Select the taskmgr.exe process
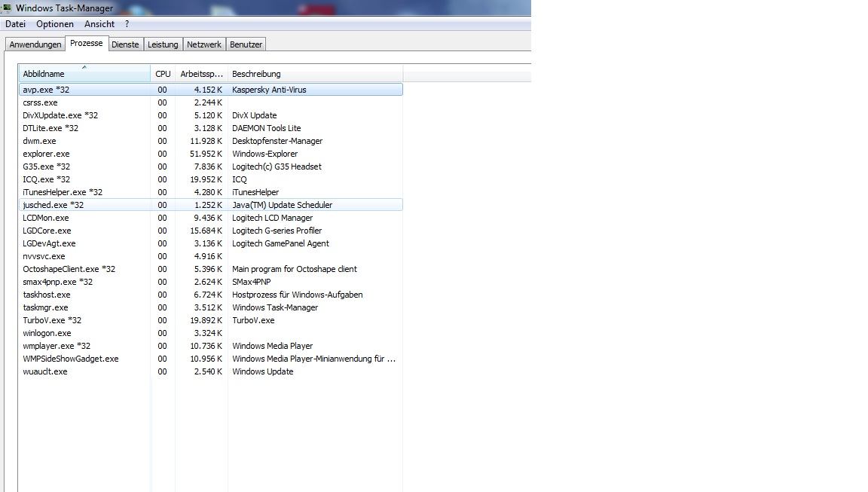 210,307
